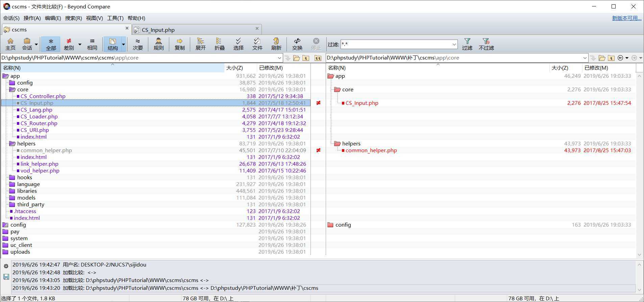Collapse the helpers folder in left pane
The image size is (644, 302).
(13, 144)
